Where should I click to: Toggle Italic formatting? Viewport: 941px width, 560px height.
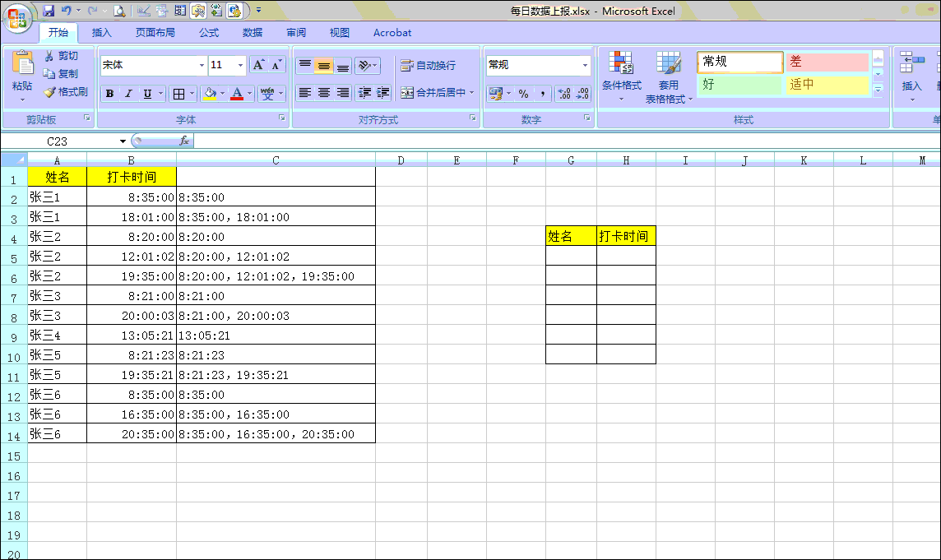(128, 94)
